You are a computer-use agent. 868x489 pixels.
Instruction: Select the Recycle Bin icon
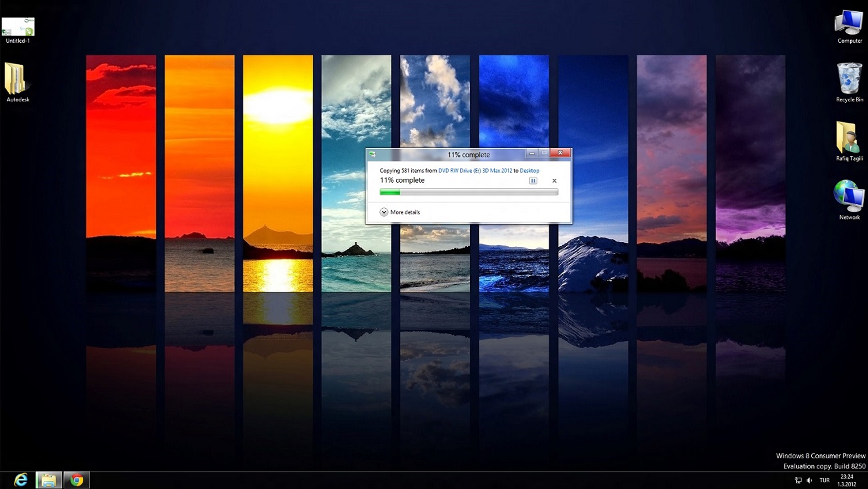click(849, 83)
